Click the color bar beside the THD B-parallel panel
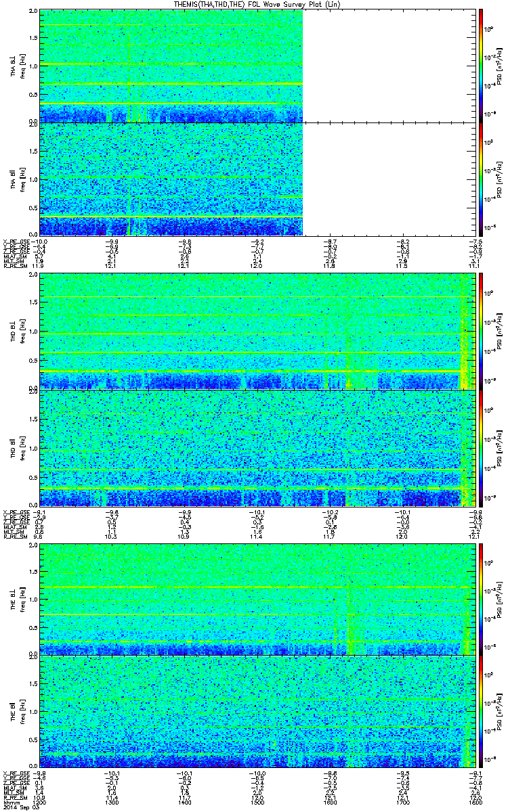 (481, 448)
